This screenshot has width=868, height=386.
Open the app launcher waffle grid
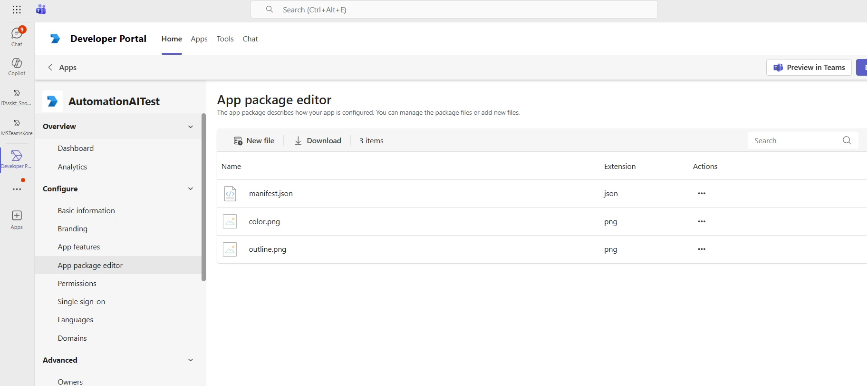click(x=17, y=10)
